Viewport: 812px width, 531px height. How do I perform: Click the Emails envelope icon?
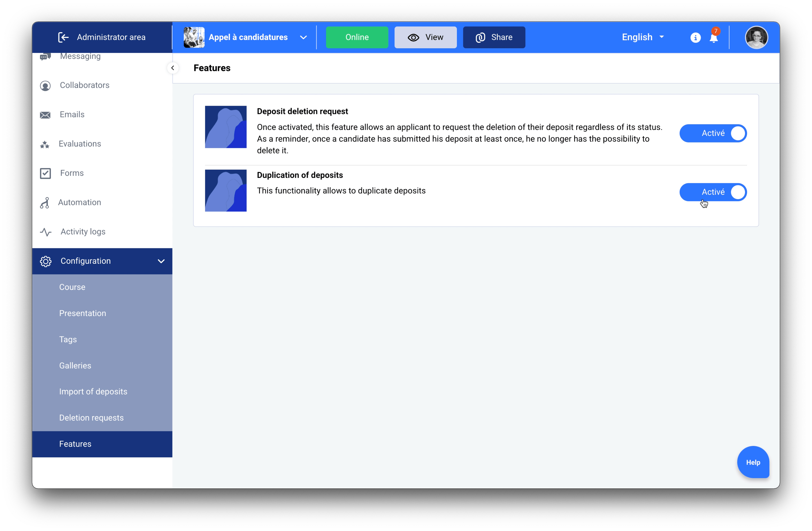[45, 115]
